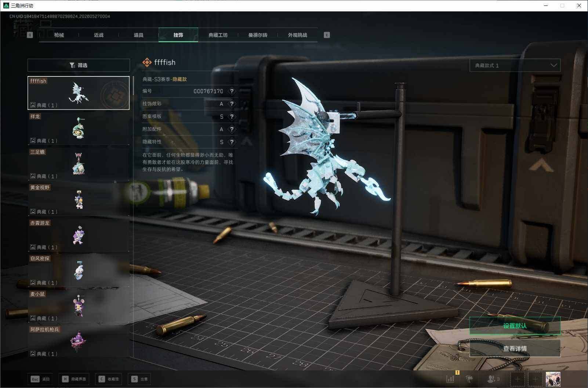The image size is (588, 388).
Task: Click the help icon beside 编号
Action: pyautogui.click(x=232, y=91)
